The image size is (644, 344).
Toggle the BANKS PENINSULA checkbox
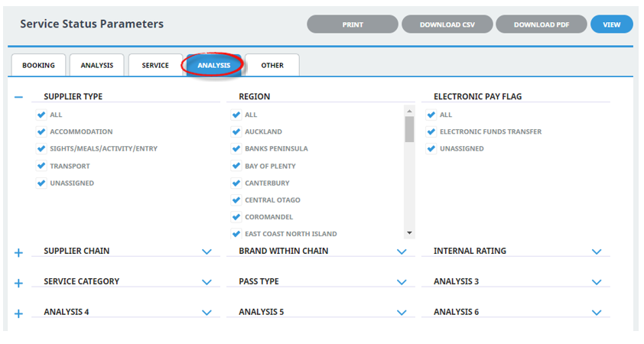[236, 148]
